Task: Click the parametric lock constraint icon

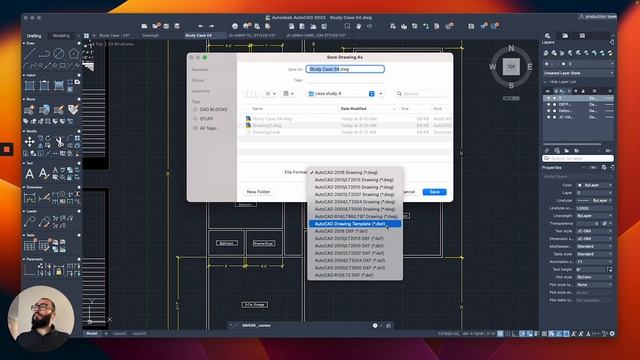Action: 59,270
